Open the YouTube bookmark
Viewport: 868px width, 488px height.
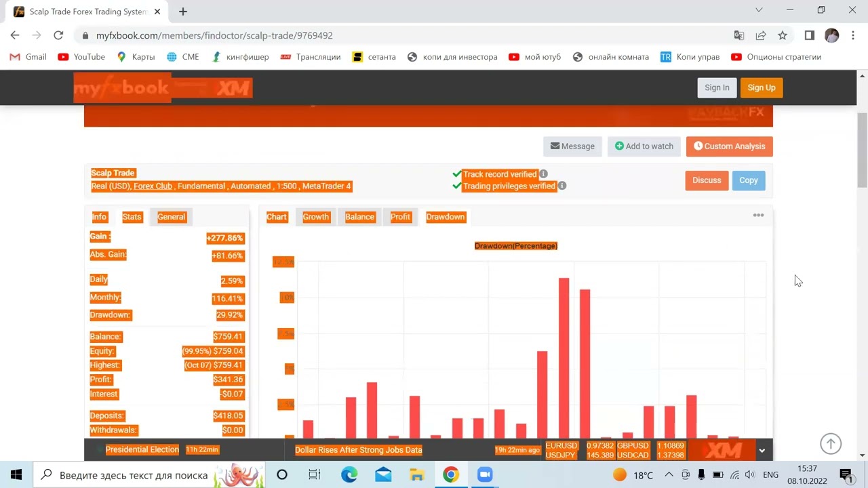click(81, 57)
